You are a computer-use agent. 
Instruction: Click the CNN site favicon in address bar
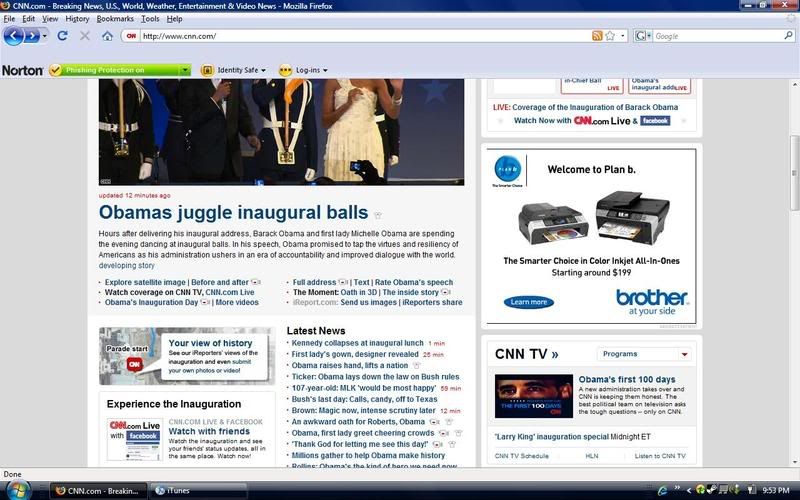click(x=131, y=36)
